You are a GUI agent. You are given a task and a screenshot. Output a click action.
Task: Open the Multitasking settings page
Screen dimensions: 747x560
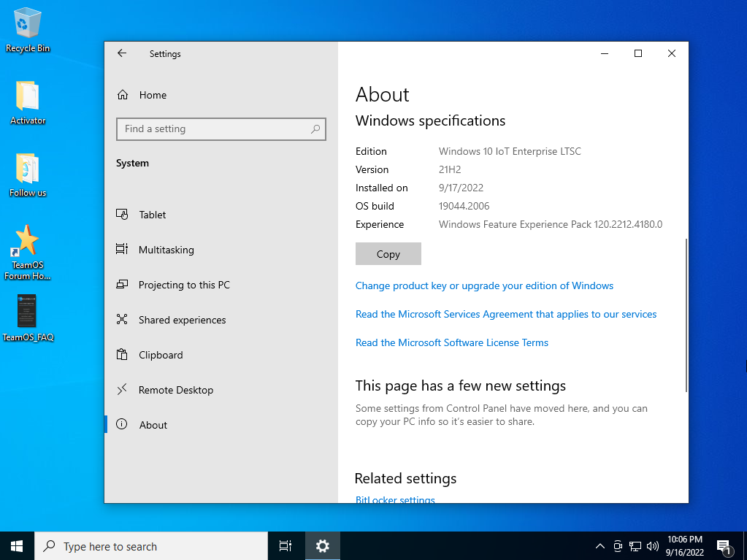[x=221, y=250]
